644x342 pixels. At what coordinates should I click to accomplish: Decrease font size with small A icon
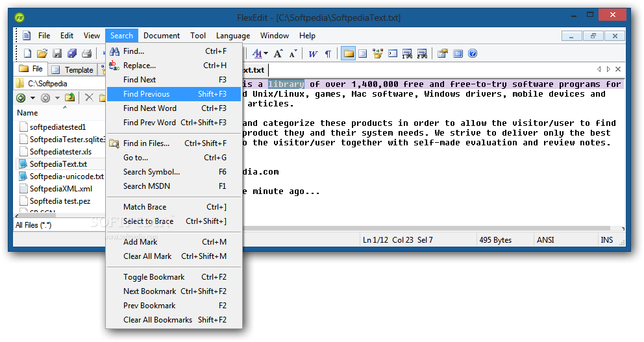tap(293, 53)
